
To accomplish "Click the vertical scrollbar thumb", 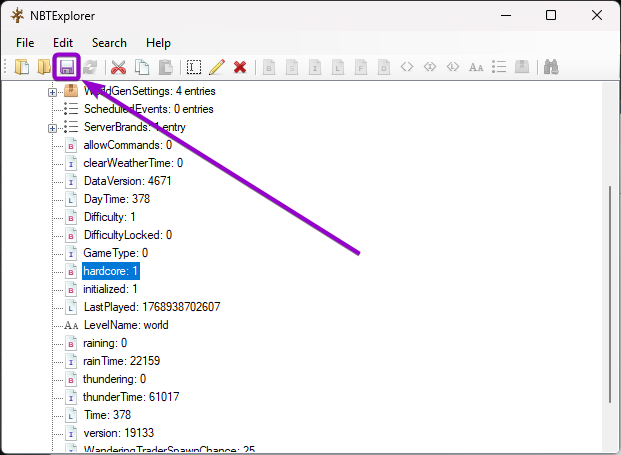I will (x=610, y=294).
